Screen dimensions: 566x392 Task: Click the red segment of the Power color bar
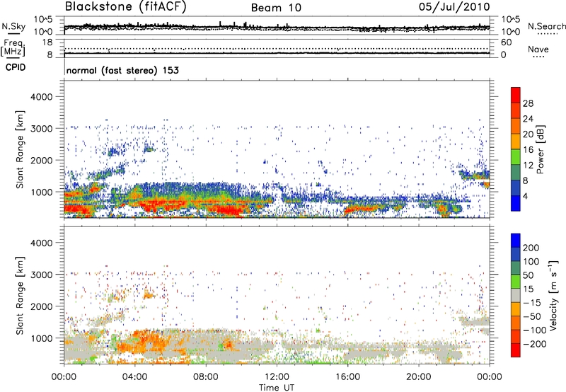(x=516, y=95)
